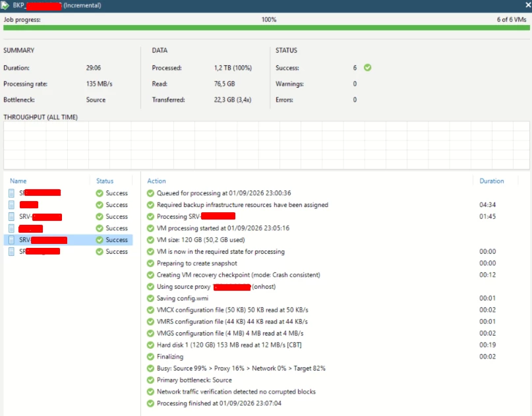The width and height of the screenshot is (532, 416).
Task: Click the Action column header
Action: 156,181
